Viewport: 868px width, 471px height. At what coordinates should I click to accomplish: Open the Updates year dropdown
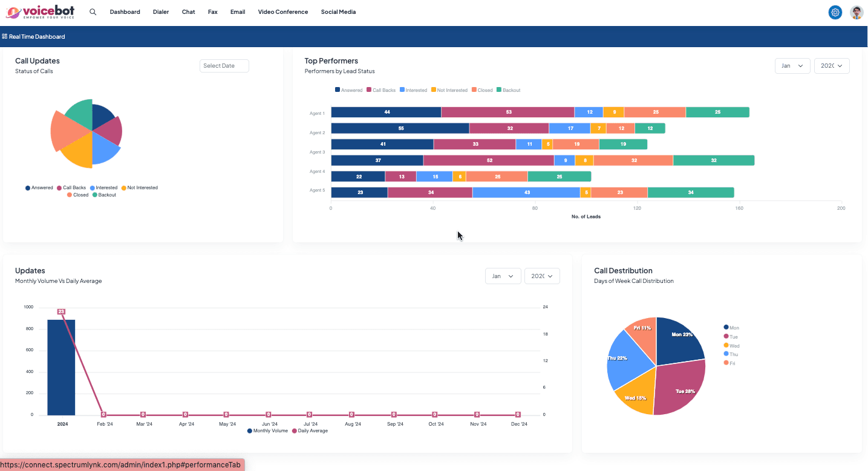coord(542,276)
